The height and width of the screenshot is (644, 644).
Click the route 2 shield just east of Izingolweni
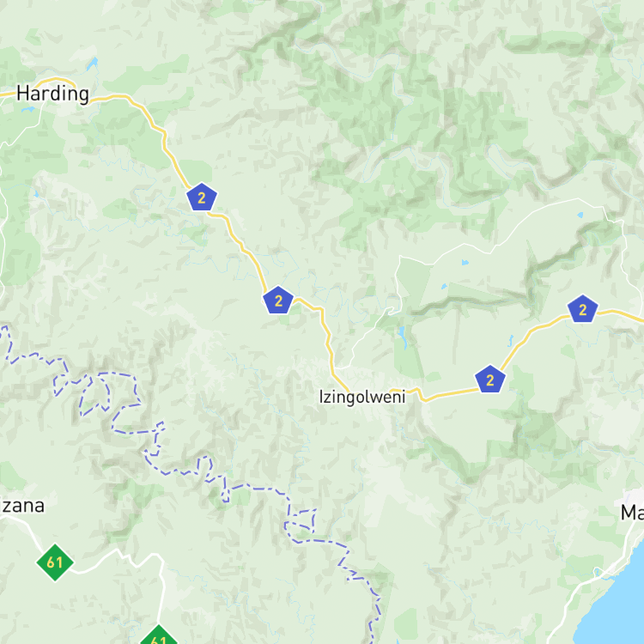489,380
